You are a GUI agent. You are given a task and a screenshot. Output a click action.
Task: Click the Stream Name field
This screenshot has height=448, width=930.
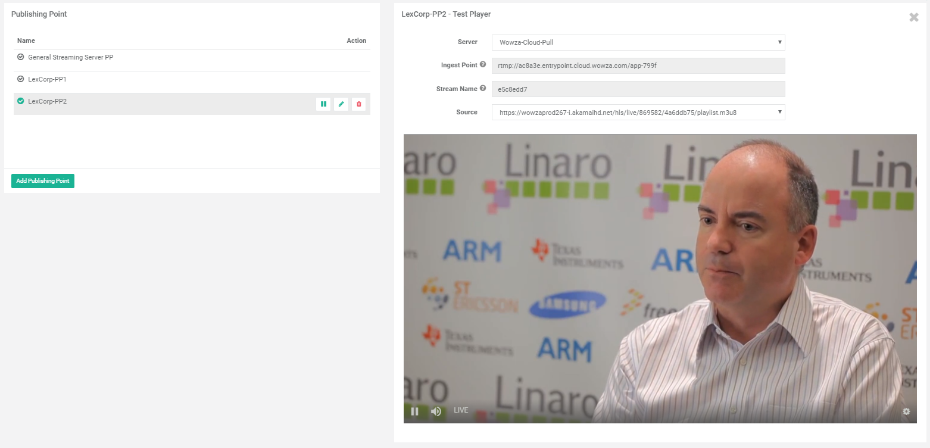click(638, 89)
